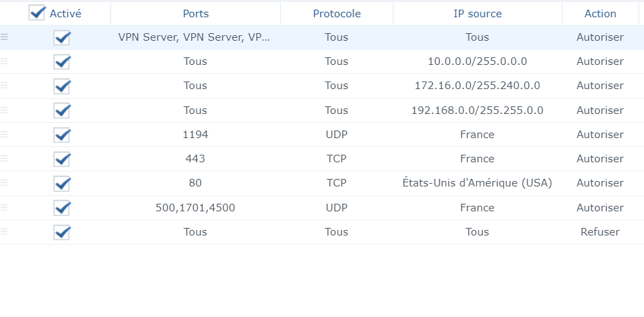Click drag handle of port 1194 rule

tap(4, 135)
